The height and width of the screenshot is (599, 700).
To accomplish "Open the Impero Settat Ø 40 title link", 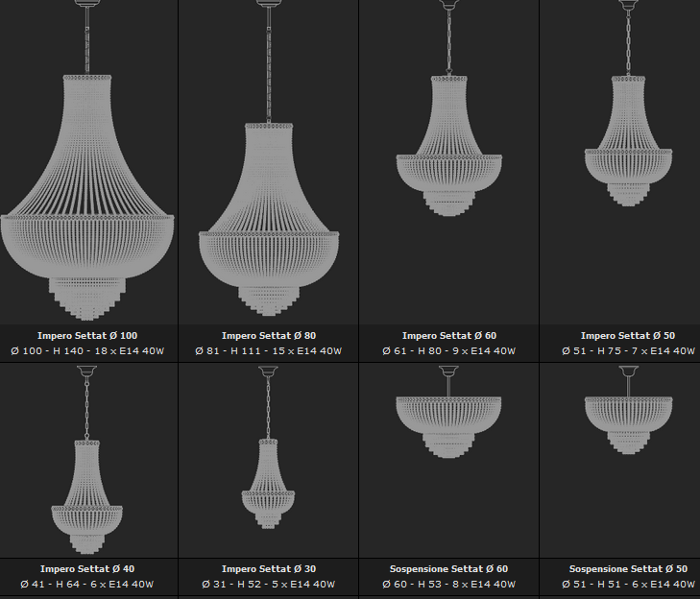I will pos(87,569).
